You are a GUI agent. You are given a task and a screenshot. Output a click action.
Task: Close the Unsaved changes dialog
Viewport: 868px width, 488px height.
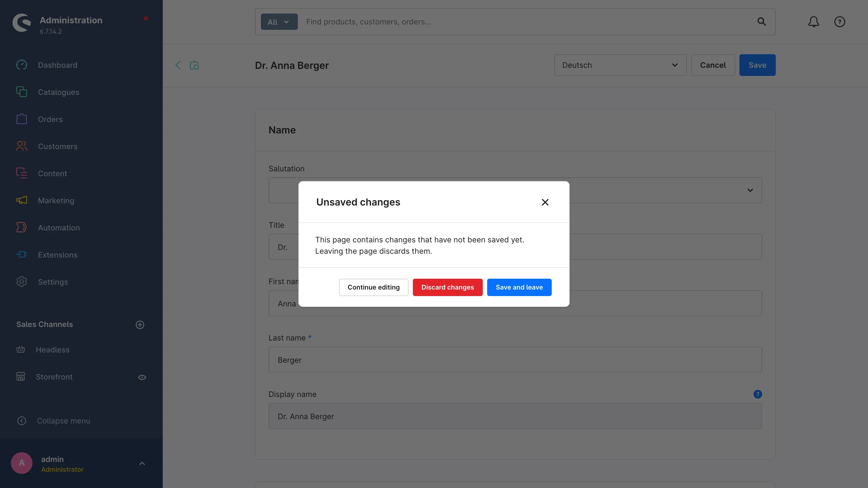point(545,202)
